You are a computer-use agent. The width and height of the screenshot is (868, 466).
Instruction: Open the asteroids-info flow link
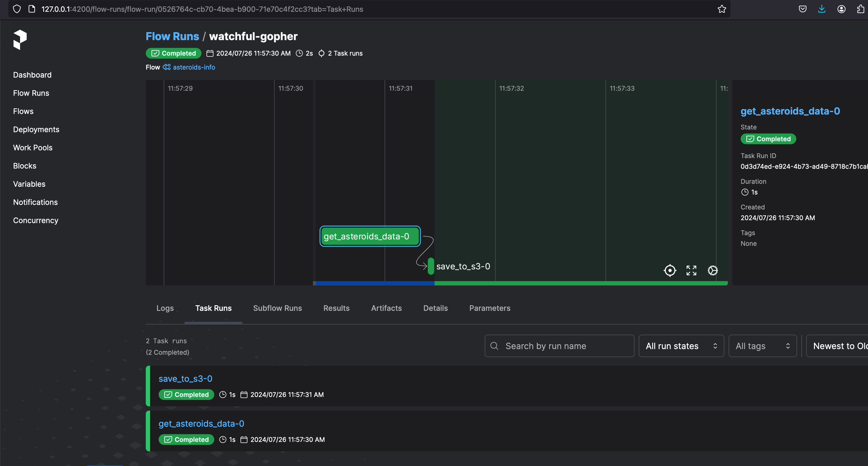(194, 67)
